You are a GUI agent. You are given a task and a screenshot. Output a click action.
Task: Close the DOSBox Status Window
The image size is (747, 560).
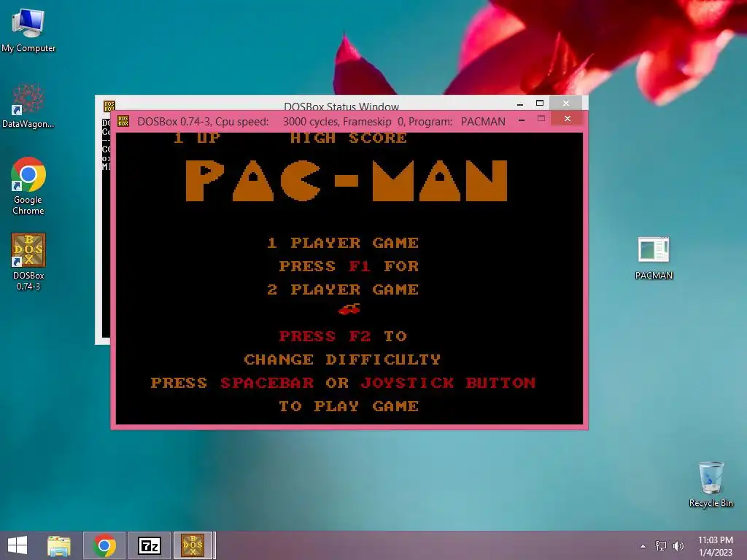(x=566, y=103)
